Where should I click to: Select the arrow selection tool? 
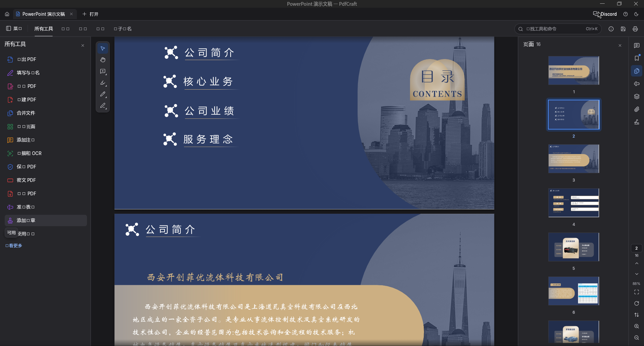pyautogui.click(x=103, y=49)
